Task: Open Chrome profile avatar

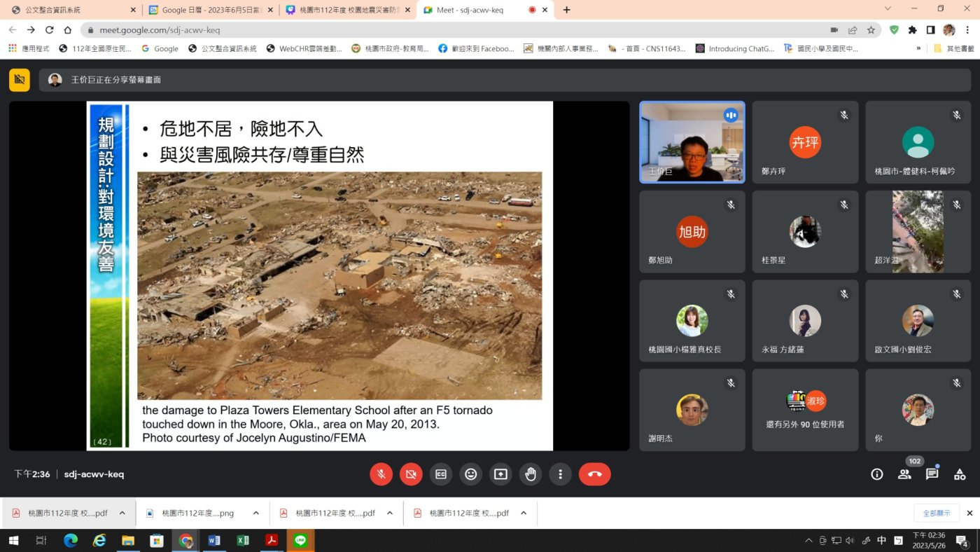Action: coord(949,30)
